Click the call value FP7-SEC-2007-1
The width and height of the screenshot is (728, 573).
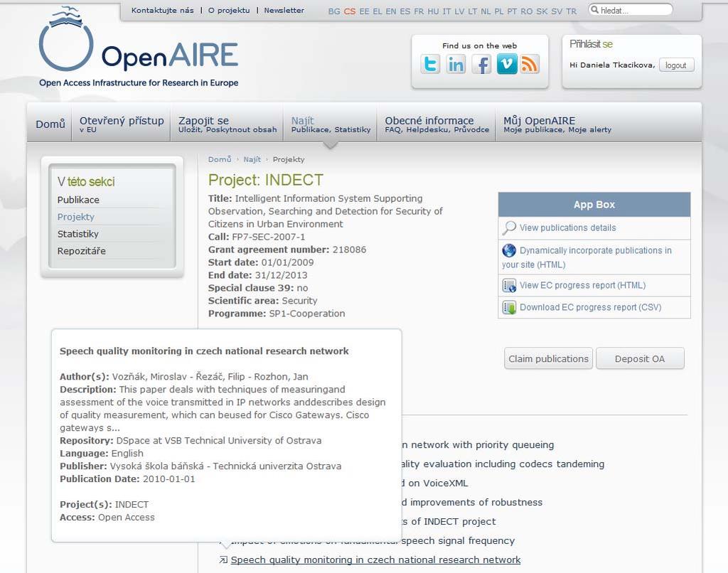(x=268, y=237)
